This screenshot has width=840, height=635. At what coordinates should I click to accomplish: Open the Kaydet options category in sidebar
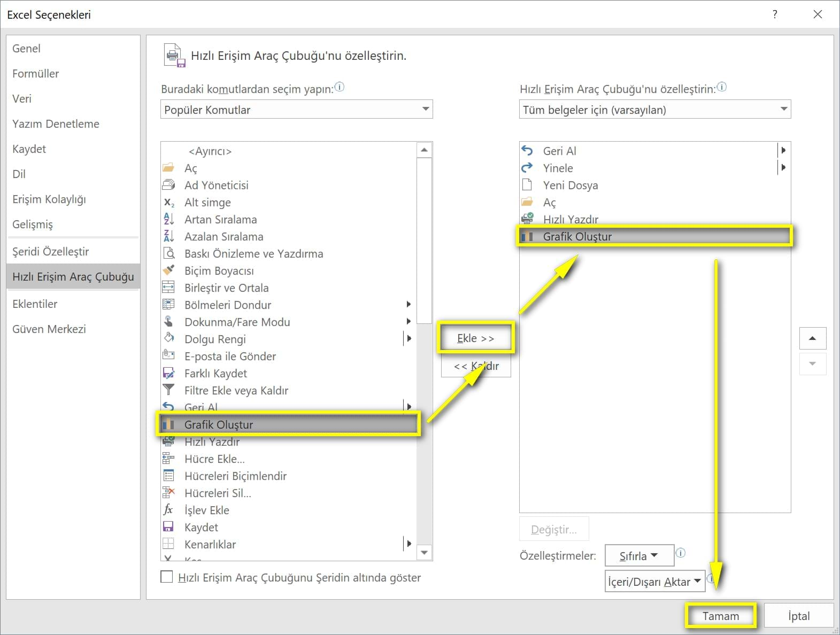[x=73, y=149]
